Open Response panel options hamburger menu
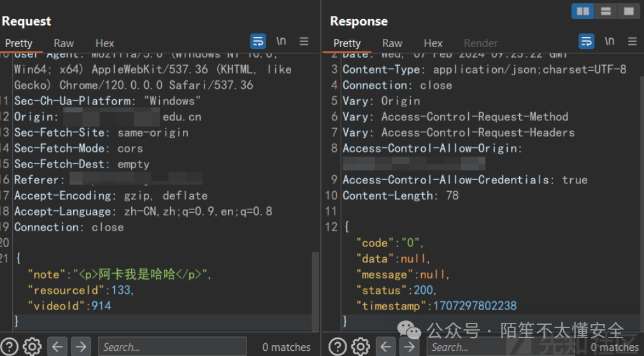This screenshot has width=644, height=356. tap(633, 41)
